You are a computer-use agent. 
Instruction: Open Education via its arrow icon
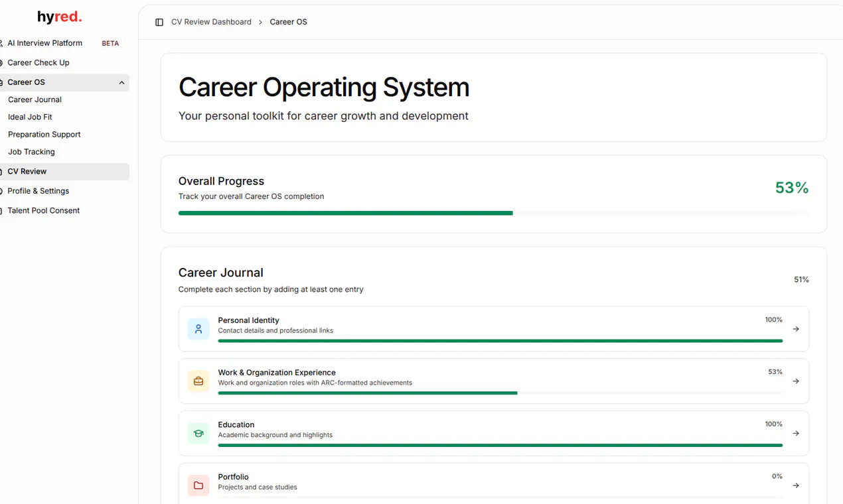pyautogui.click(x=796, y=434)
